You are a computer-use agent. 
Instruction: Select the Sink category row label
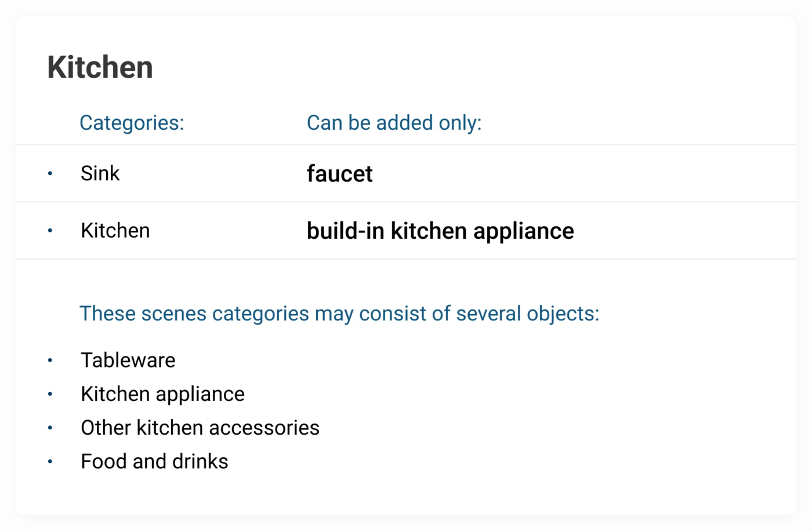pos(100,173)
